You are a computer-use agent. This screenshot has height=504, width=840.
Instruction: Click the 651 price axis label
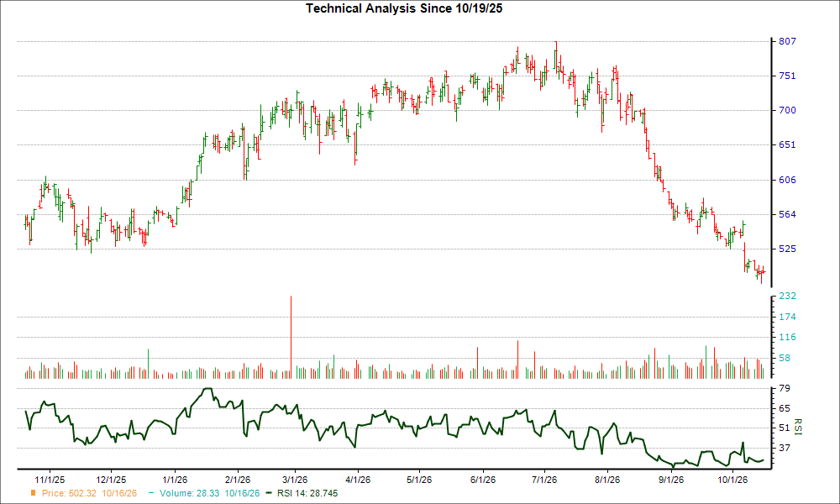(787, 144)
